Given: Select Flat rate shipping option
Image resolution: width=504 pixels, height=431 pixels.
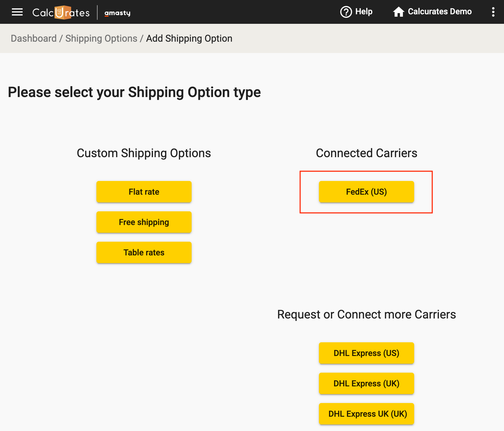Looking at the screenshot, I should 144,192.
